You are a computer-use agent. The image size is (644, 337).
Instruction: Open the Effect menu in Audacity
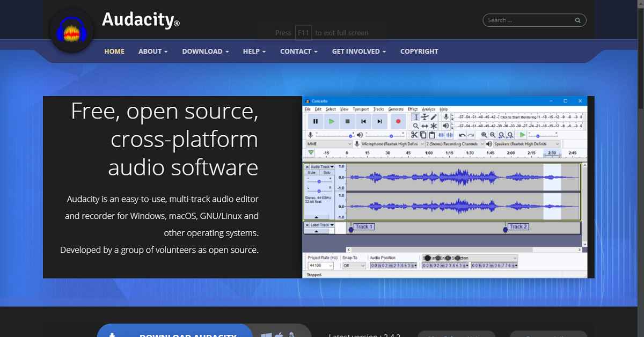[412, 109]
